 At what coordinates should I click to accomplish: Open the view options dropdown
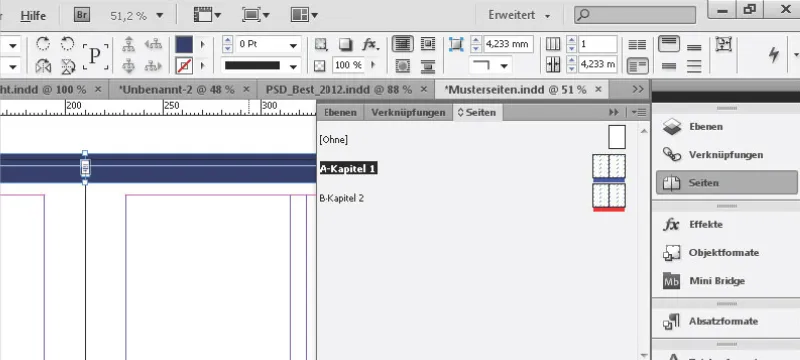(x=207, y=15)
